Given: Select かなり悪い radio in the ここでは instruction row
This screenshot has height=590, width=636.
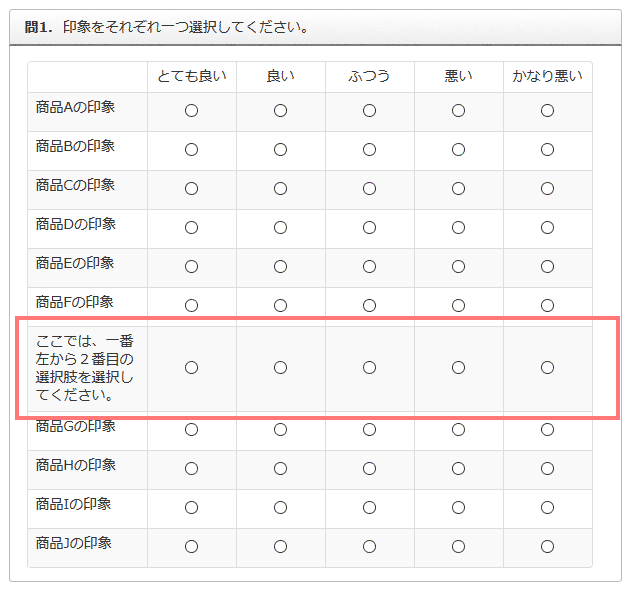Looking at the screenshot, I should 548,368.
